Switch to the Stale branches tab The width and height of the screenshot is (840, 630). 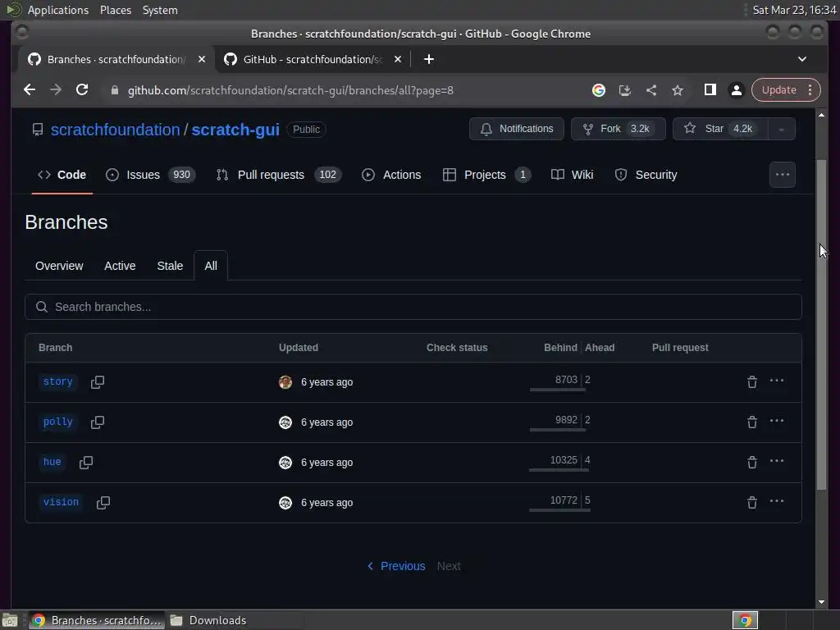[170, 266]
